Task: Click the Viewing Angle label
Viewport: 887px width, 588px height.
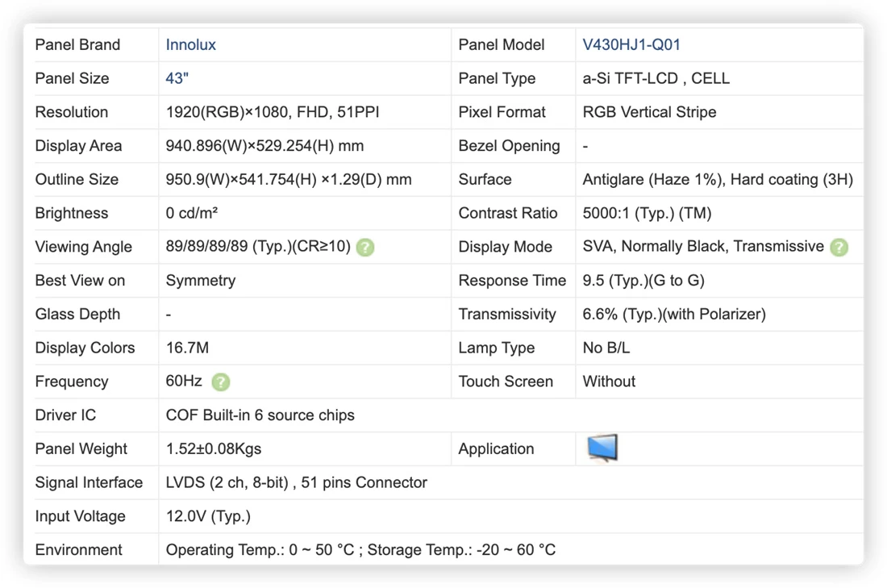Action: pyautogui.click(x=83, y=247)
